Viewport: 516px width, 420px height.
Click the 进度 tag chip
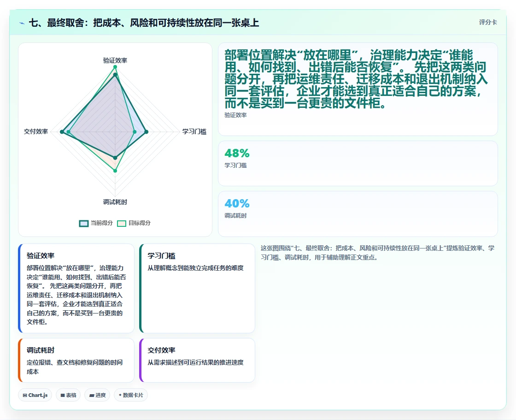[x=97, y=395]
